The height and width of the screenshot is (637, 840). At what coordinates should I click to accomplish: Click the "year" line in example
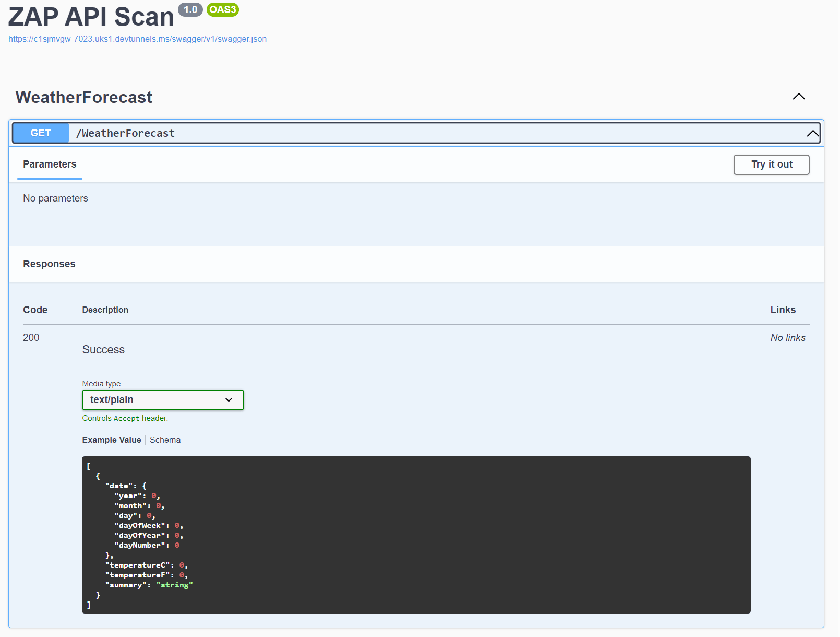coord(137,496)
